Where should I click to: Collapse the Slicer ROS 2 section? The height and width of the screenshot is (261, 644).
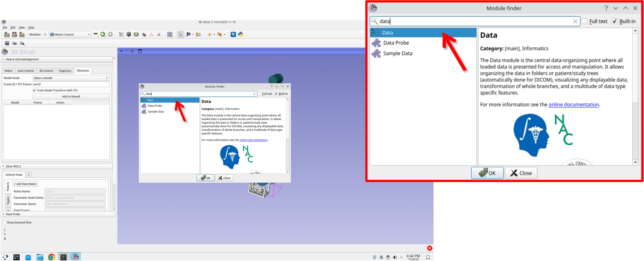click(57, 166)
